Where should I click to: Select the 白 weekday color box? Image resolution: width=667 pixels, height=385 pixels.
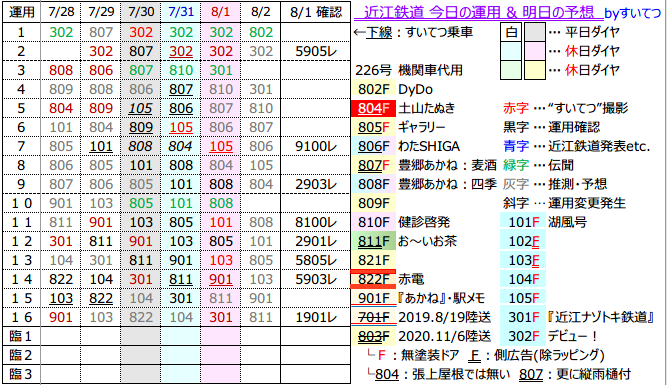(511, 32)
